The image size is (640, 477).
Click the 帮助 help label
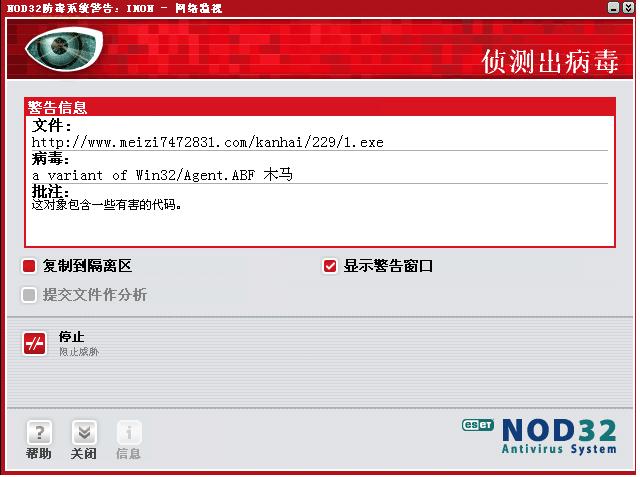(x=39, y=453)
